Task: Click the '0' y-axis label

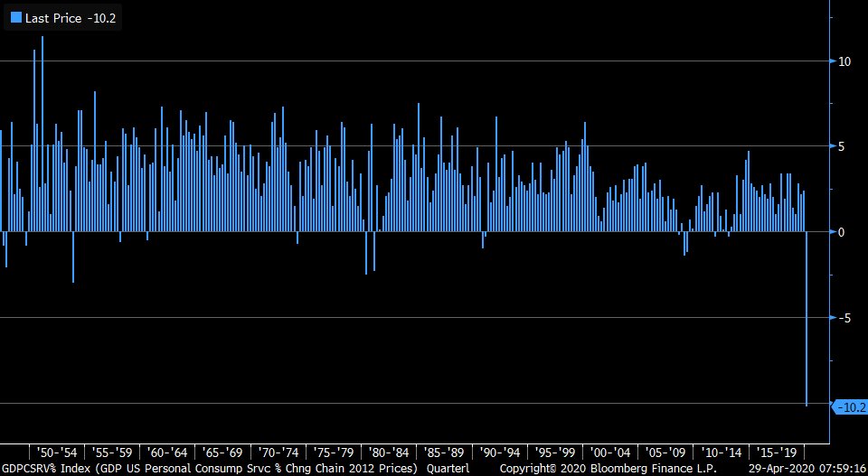Action: 842,232
